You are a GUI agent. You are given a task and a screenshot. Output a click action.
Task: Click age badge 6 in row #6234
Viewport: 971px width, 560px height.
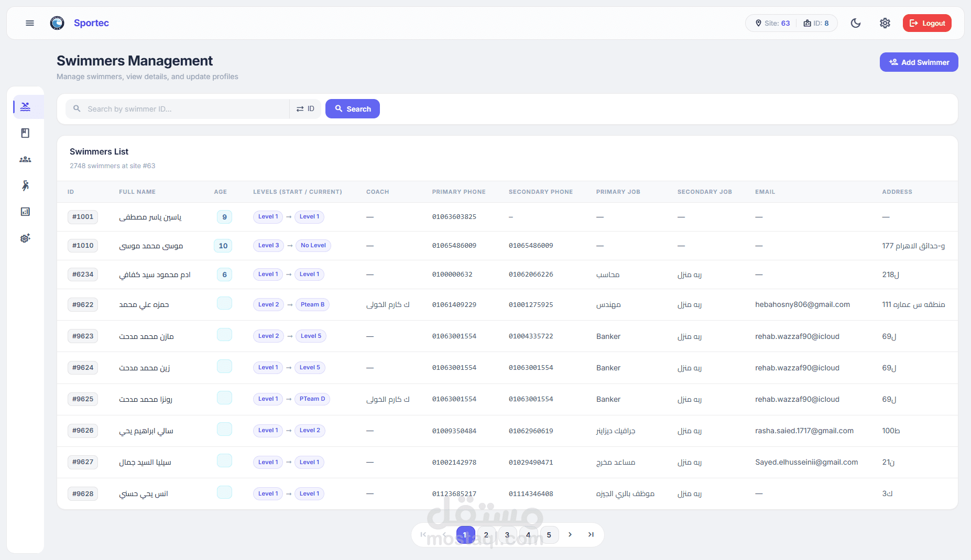point(224,274)
